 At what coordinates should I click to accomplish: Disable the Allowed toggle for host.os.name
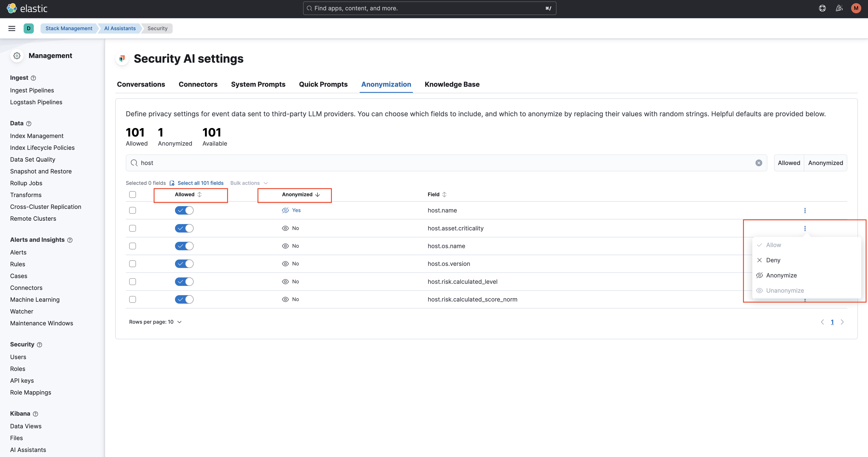[184, 246]
